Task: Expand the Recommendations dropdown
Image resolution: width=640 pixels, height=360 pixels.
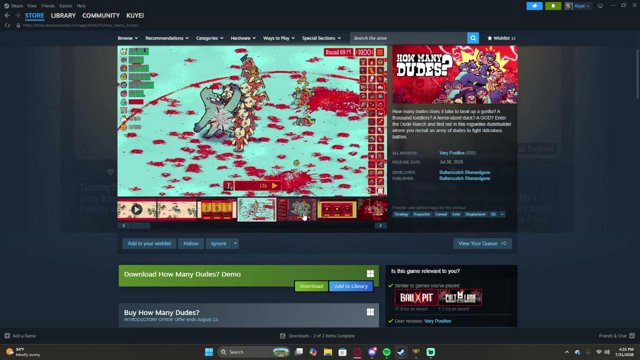Action: click(167, 38)
